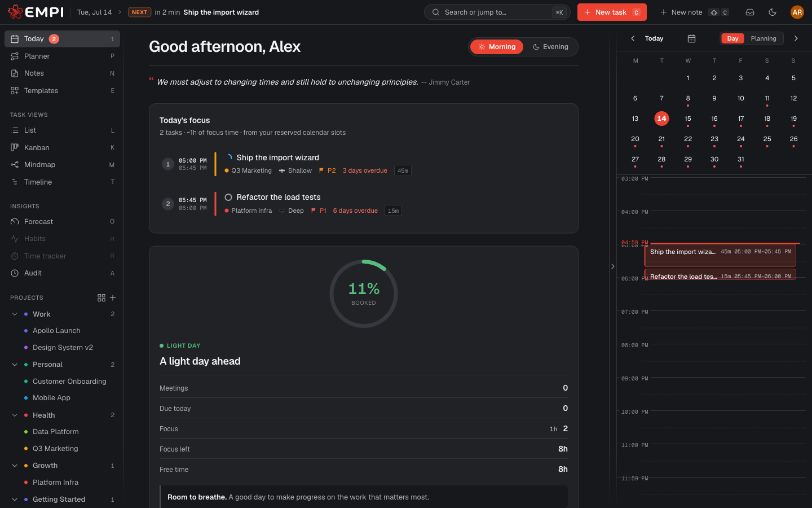Click add project plus icon
This screenshot has width=812, height=508.
tap(113, 297)
